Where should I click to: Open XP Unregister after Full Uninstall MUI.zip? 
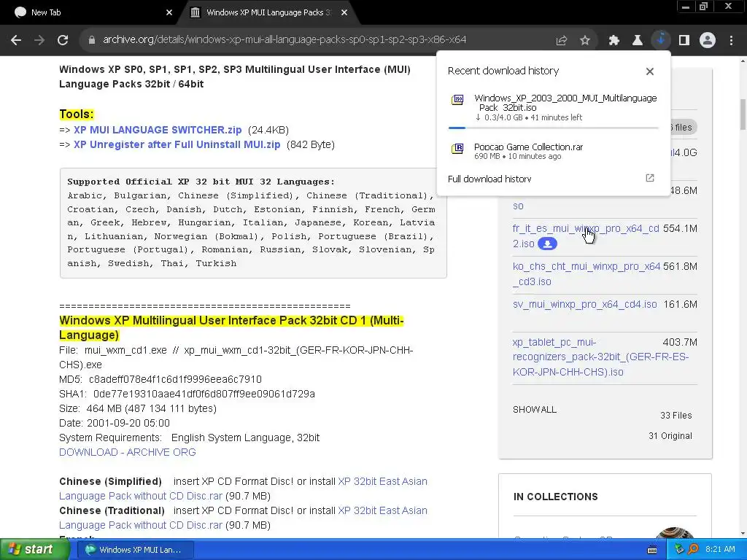[x=177, y=145]
